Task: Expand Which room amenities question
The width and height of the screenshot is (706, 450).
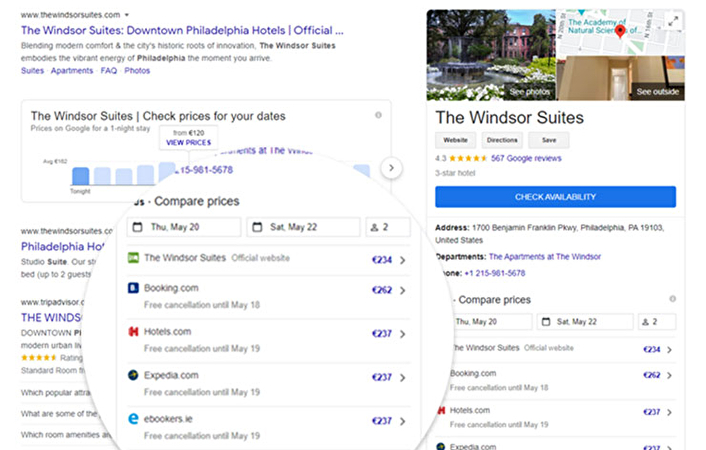Action: coord(66,435)
